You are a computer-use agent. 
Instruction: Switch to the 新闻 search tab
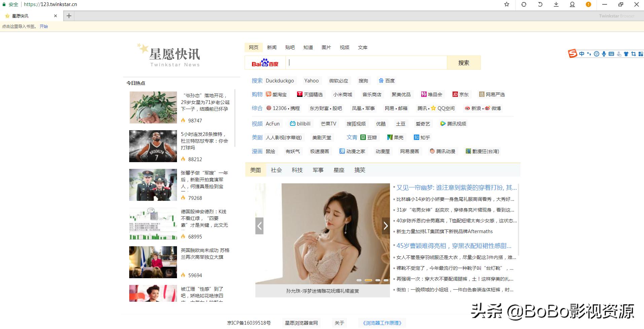(272, 47)
